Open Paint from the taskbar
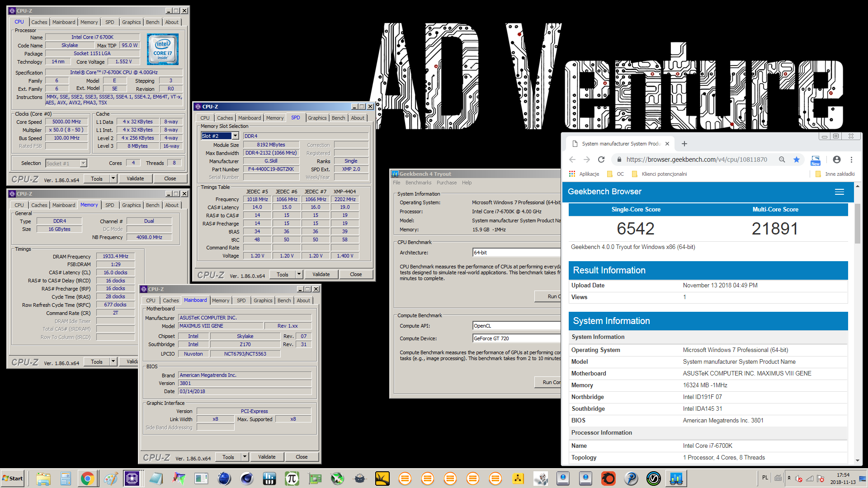Screen dimensions: 868x488 pos(111,479)
